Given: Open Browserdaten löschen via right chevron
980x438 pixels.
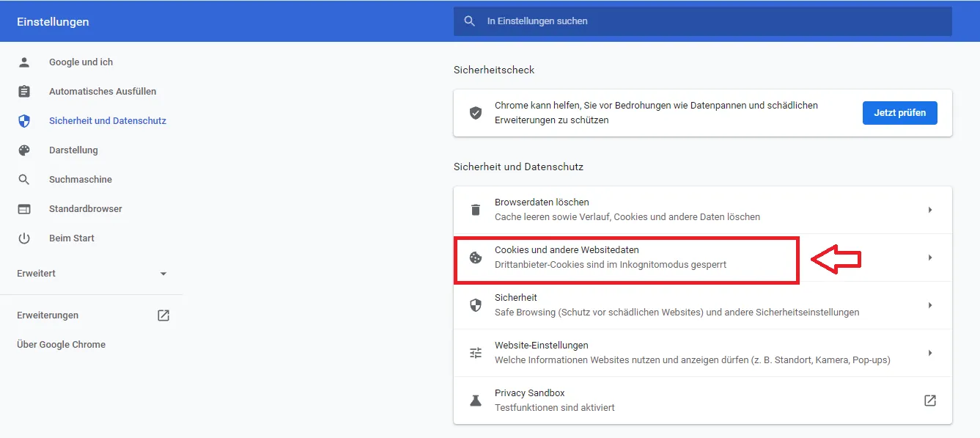Looking at the screenshot, I should pos(929,210).
